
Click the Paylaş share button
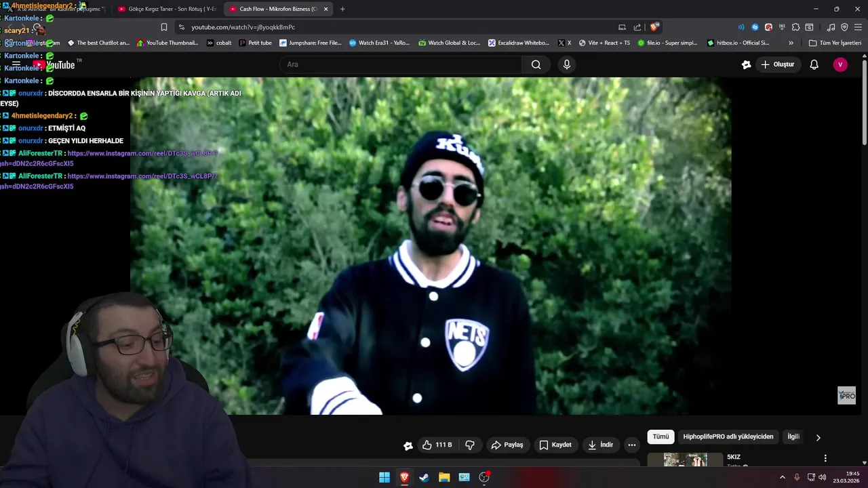point(507,445)
